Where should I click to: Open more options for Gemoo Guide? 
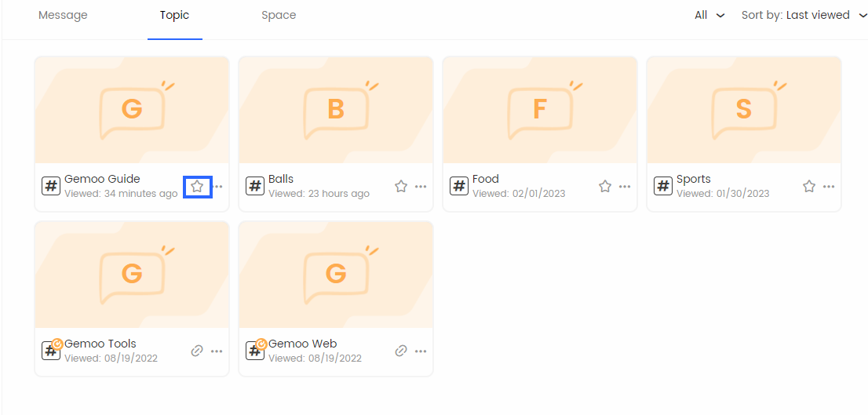(x=219, y=187)
